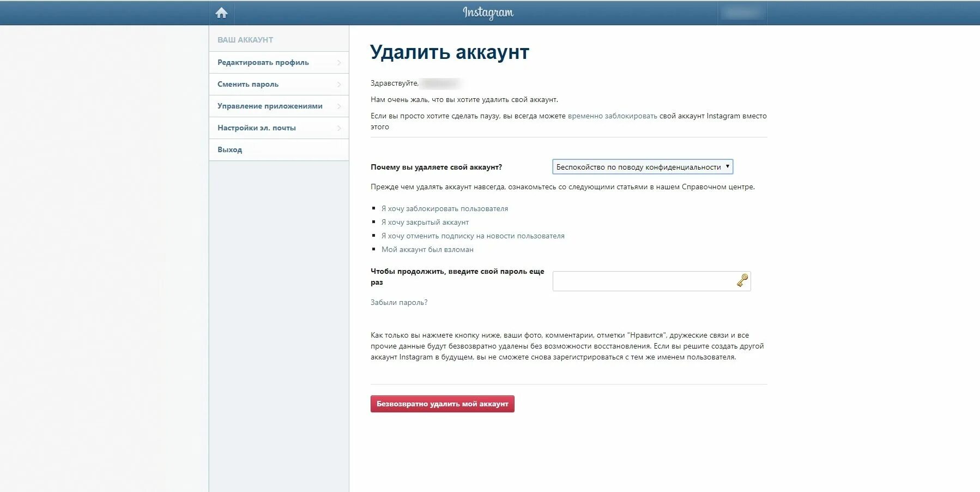Open Мой аккаунт был взломан article

[427, 249]
